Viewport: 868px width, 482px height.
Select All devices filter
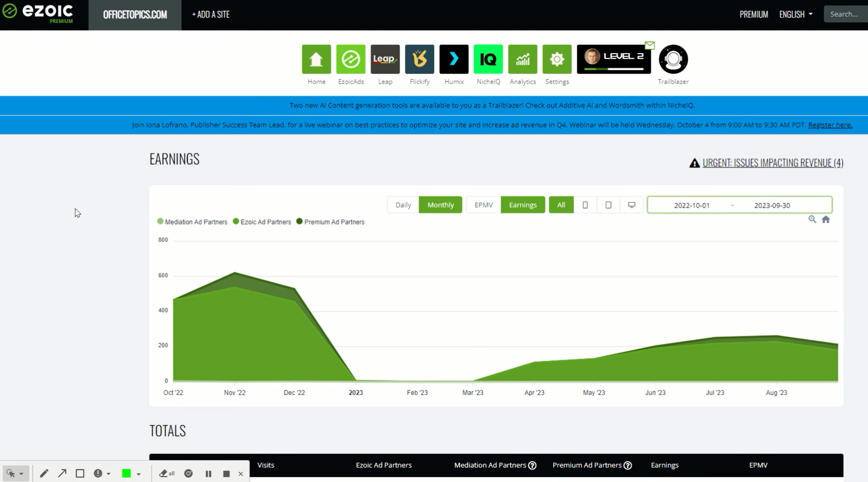pyautogui.click(x=561, y=205)
